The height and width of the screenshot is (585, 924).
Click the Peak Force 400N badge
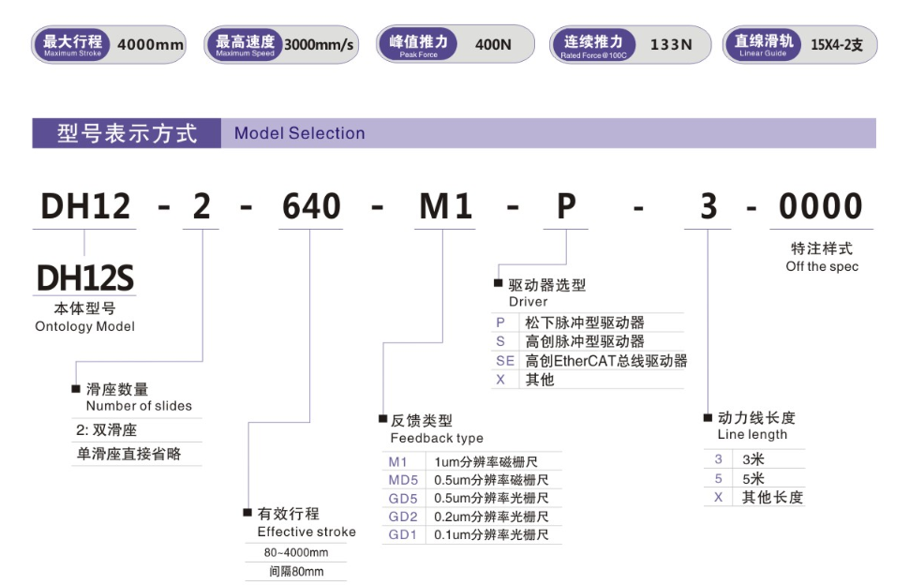coord(455,44)
